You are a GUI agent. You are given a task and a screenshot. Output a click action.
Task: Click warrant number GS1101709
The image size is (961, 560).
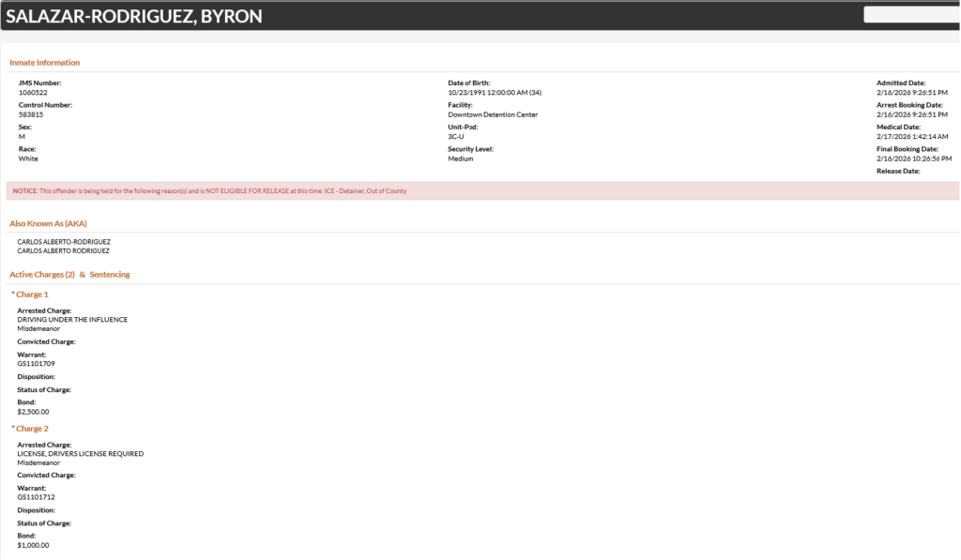point(38,363)
